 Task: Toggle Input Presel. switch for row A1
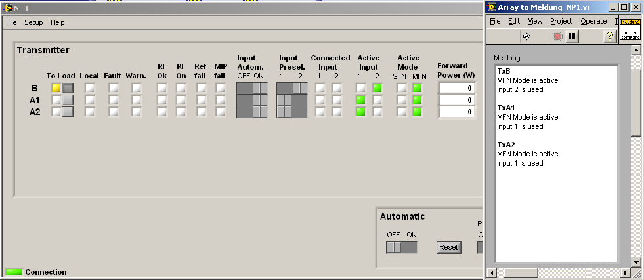click(x=292, y=100)
